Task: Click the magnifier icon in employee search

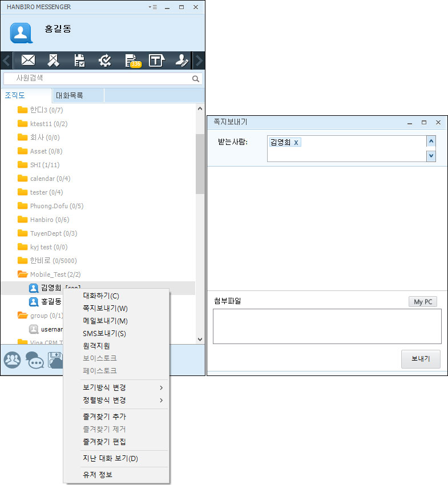Action: [196, 79]
